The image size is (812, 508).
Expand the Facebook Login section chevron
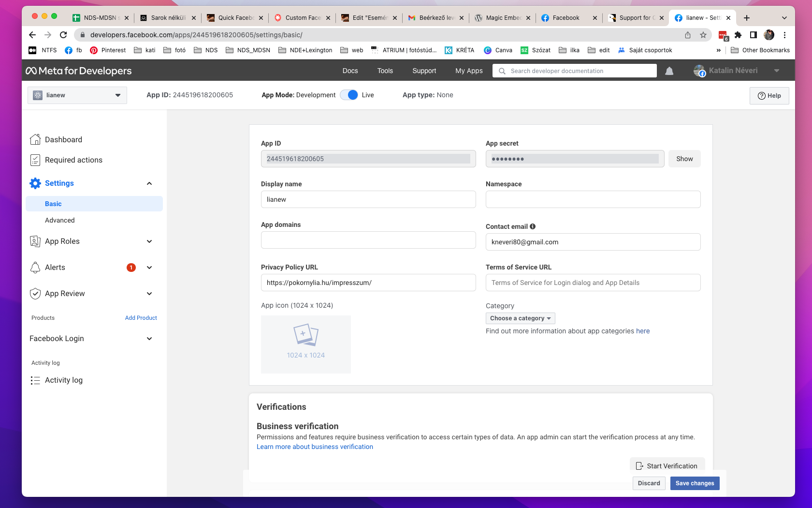(x=149, y=339)
